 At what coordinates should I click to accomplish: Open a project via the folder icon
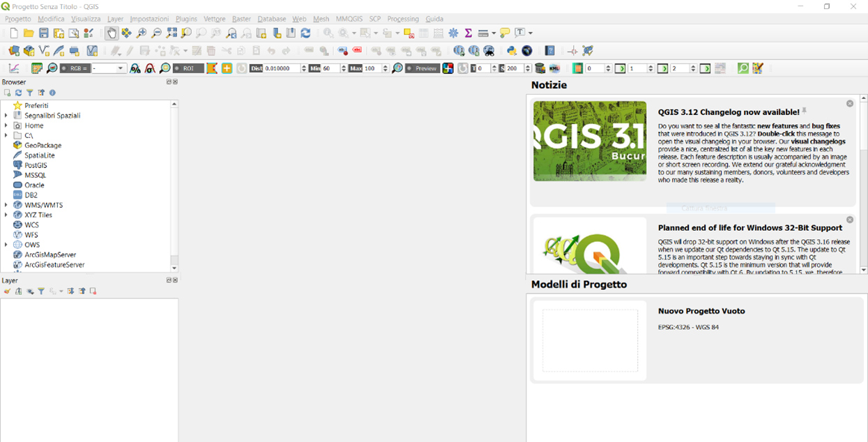[x=29, y=33]
